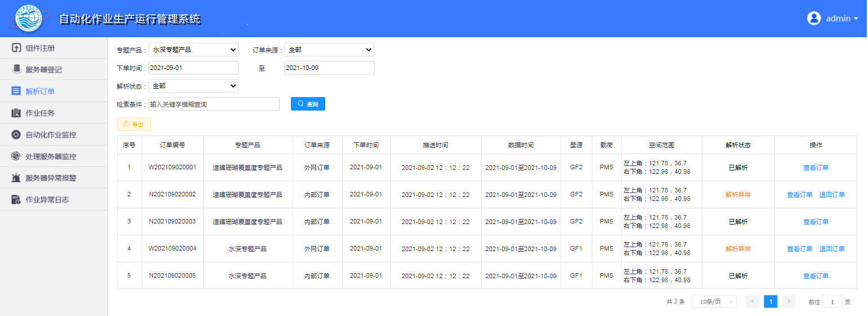Click the 作业任务 clipboard icon
This screenshot has width=868, height=316.
(x=16, y=113)
